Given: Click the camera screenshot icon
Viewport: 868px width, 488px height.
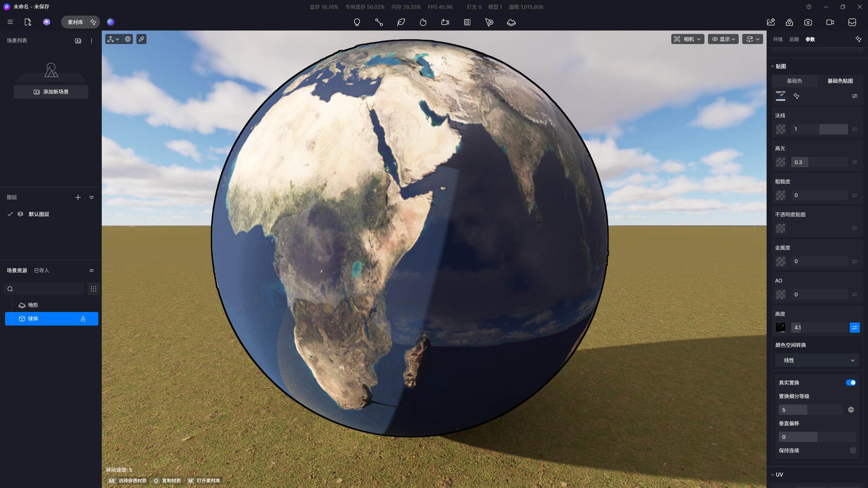Looking at the screenshot, I should click(808, 22).
